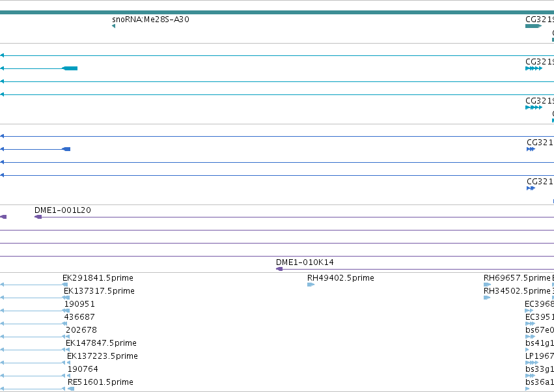Select the RH69657.5prime EST label
Image resolution: width=554 pixels, height=392 pixels.
[x=517, y=278]
